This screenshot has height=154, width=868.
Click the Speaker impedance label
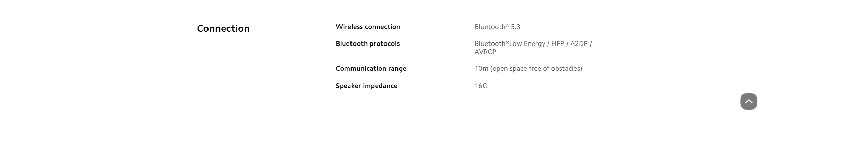pos(366,86)
